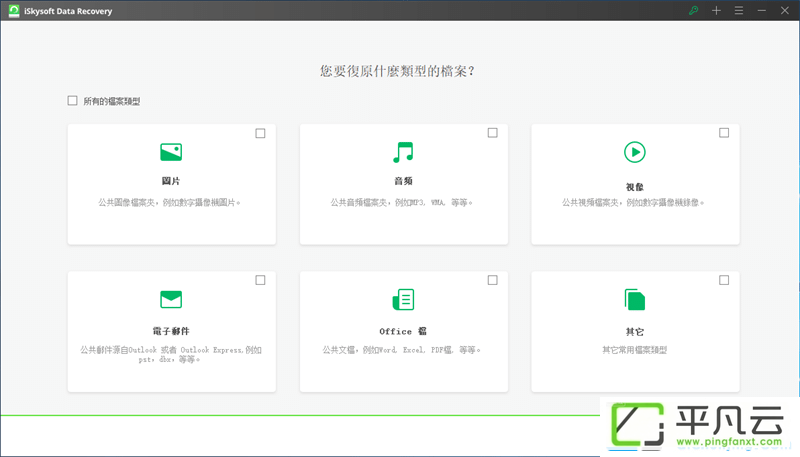Click the Outlook Express description text
Image resolution: width=800 pixels, height=457 pixels.
(x=171, y=354)
